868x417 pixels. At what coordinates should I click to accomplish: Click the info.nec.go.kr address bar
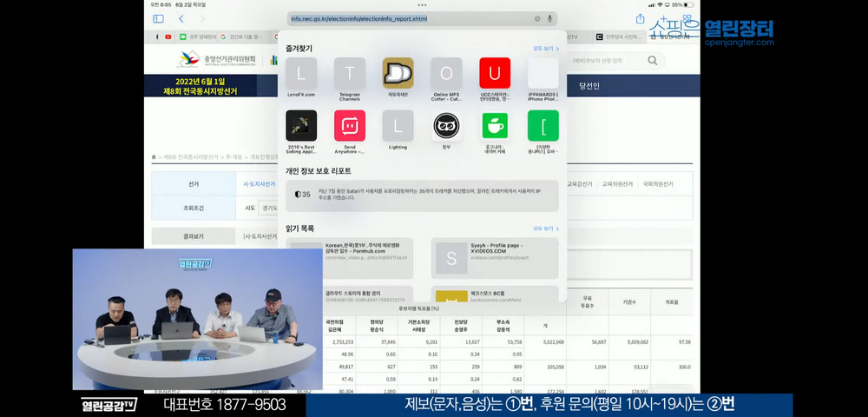pyautogui.click(x=408, y=18)
